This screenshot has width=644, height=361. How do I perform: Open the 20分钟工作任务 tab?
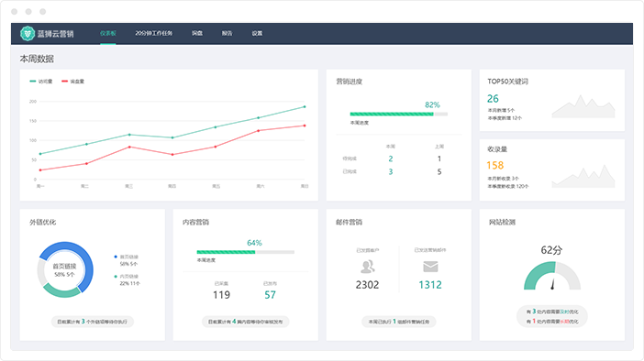point(153,33)
